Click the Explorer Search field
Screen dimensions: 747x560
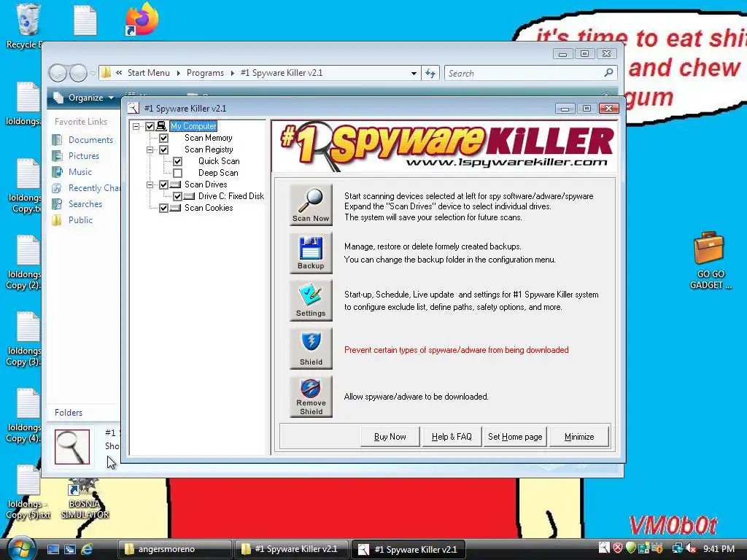tap(531, 73)
